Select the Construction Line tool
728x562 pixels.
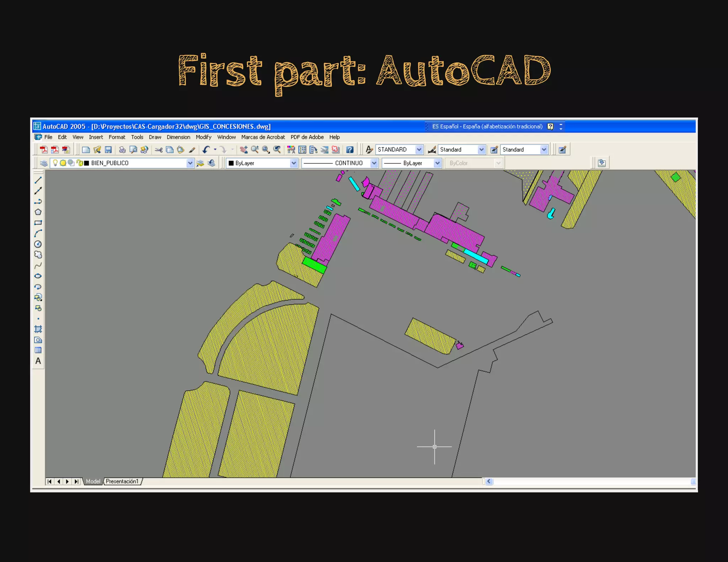pyautogui.click(x=38, y=191)
